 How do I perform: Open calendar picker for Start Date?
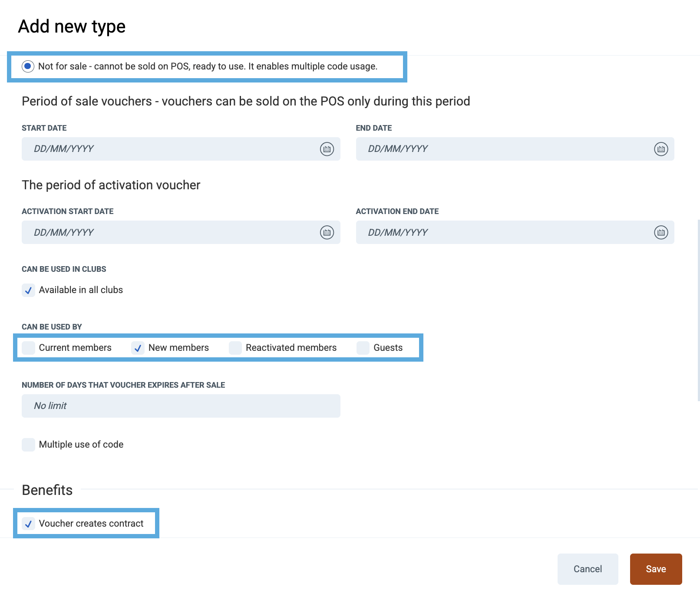327,149
